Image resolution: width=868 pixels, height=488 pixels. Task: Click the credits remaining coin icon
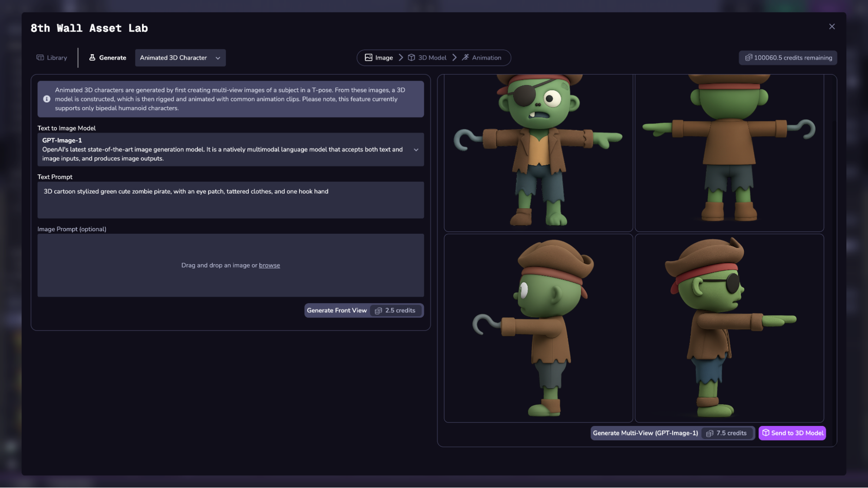click(749, 58)
